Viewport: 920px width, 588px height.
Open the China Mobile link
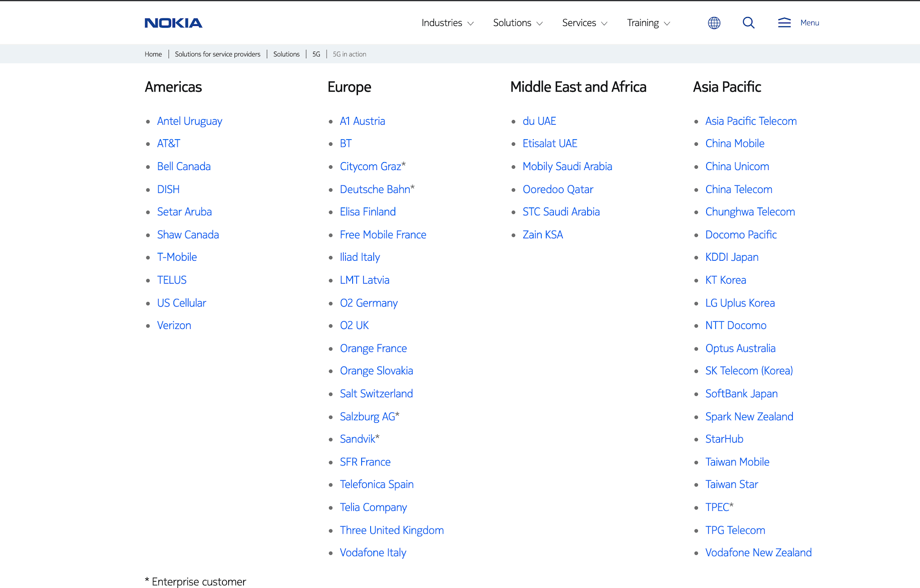tap(734, 143)
